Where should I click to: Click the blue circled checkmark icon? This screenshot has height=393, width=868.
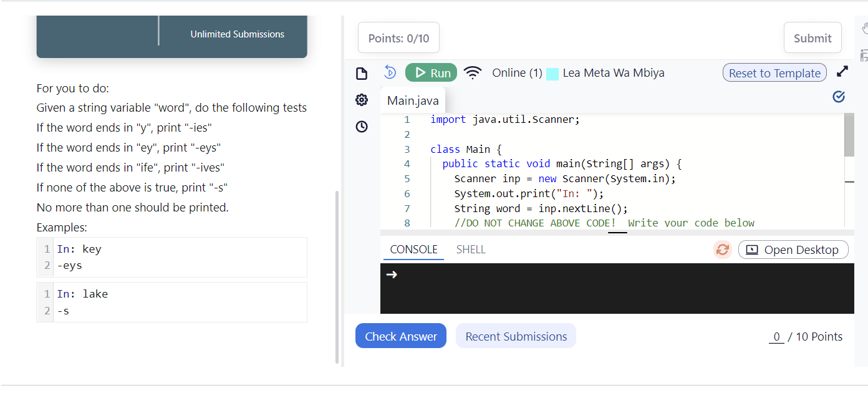[x=838, y=97]
